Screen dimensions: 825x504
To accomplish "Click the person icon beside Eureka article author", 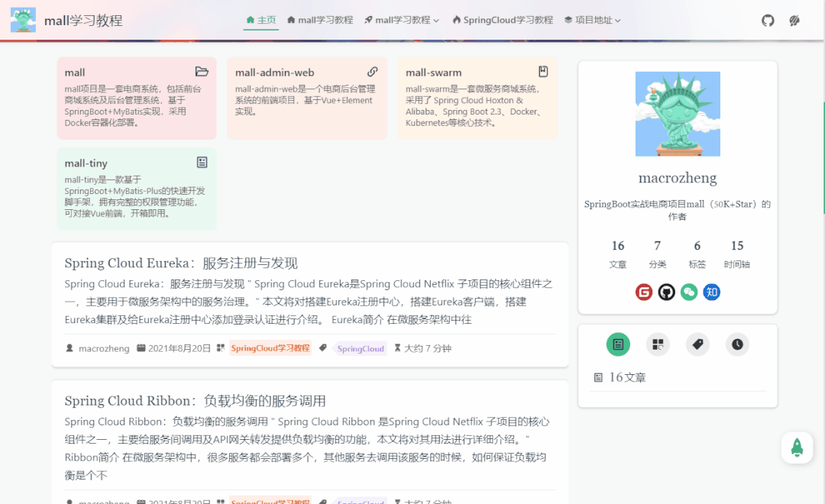I will tap(70, 347).
